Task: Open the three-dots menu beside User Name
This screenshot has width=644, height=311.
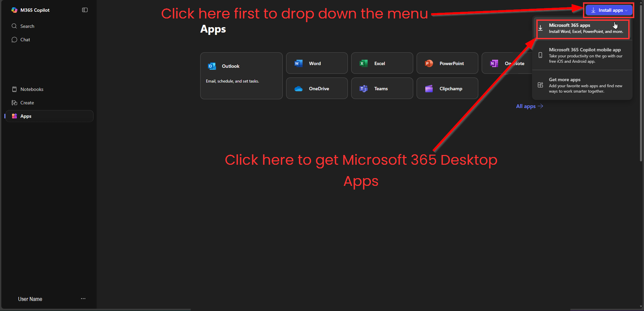Action: point(83,299)
